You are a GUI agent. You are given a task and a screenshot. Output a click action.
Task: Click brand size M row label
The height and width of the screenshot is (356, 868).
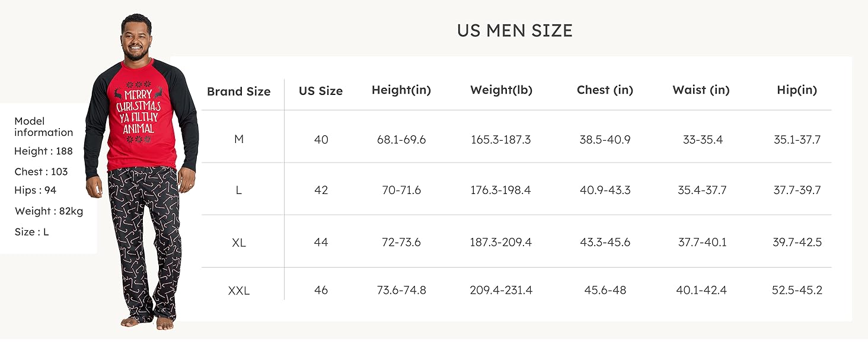(x=239, y=139)
